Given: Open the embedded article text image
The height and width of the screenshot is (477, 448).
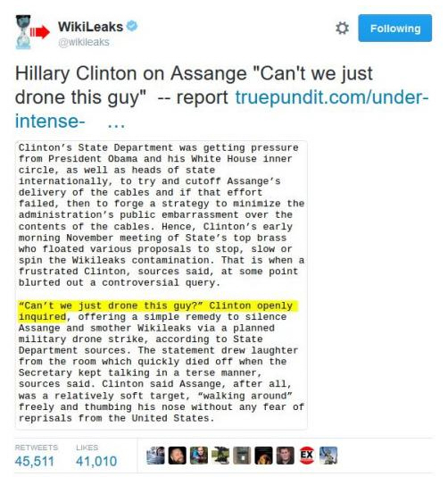Looking at the screenshot, I should pyautogui.click(x=162, y=285).
